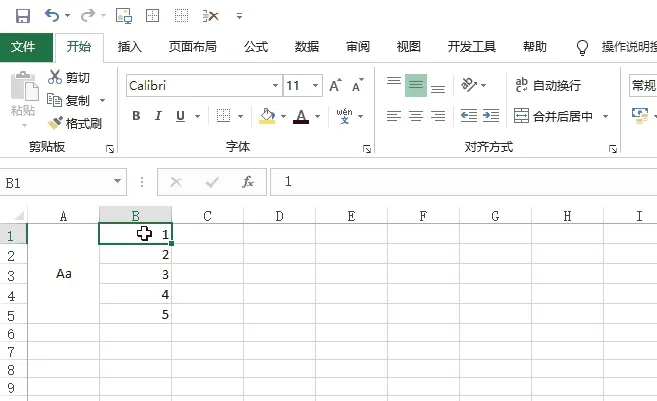Screen dimensions: 657x401
Task: Switch to the 数据 tab
Action: 307,47
